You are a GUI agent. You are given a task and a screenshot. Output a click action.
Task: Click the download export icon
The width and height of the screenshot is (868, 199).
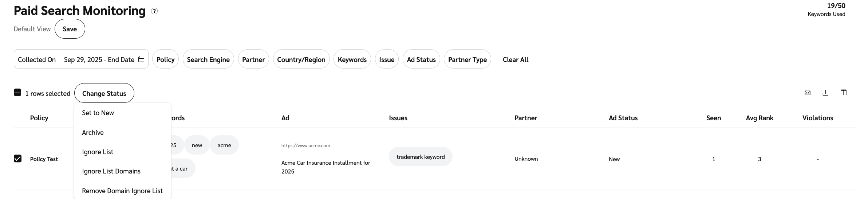pyautogui.click(x=825, y=93)
